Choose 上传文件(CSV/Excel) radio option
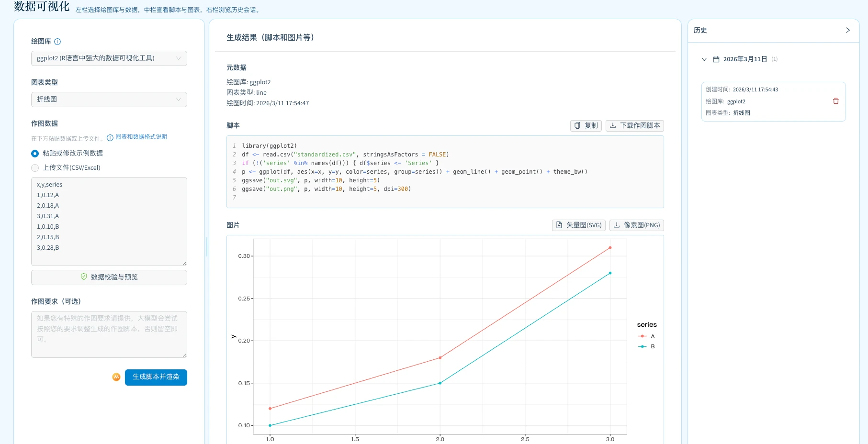 point(35,168)
